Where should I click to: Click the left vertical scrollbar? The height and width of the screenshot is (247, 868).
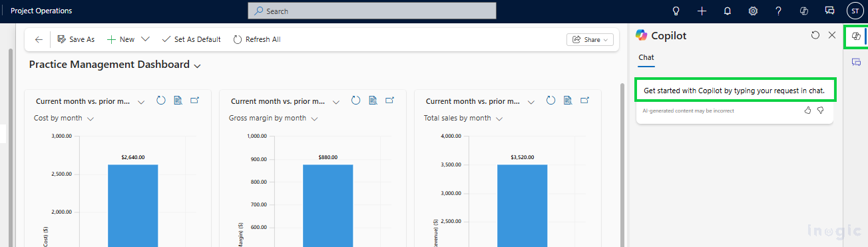click(x=10, y=146)
